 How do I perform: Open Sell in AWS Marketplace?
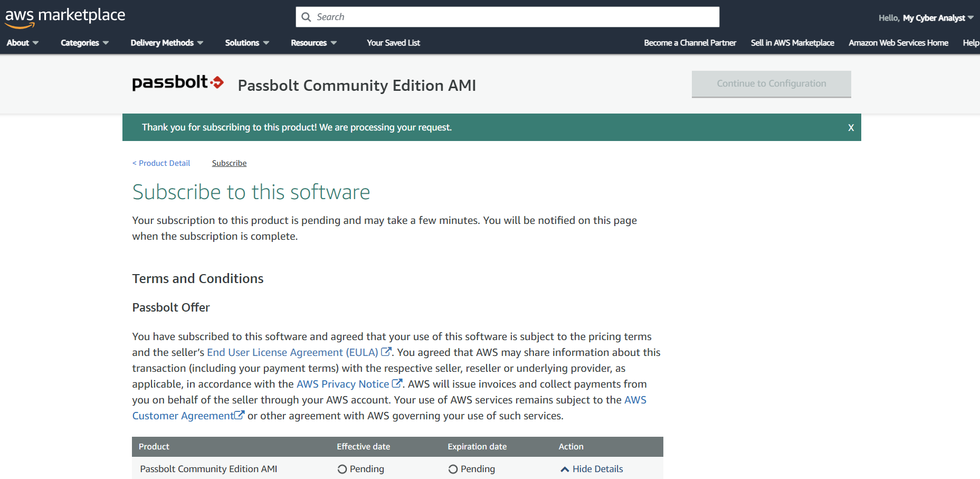[x=792, y=43]
